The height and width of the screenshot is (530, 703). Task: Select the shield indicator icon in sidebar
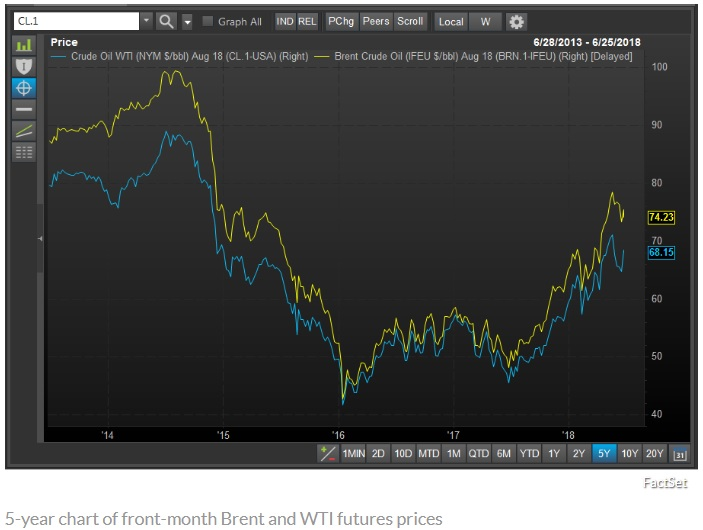click(24, 65)
